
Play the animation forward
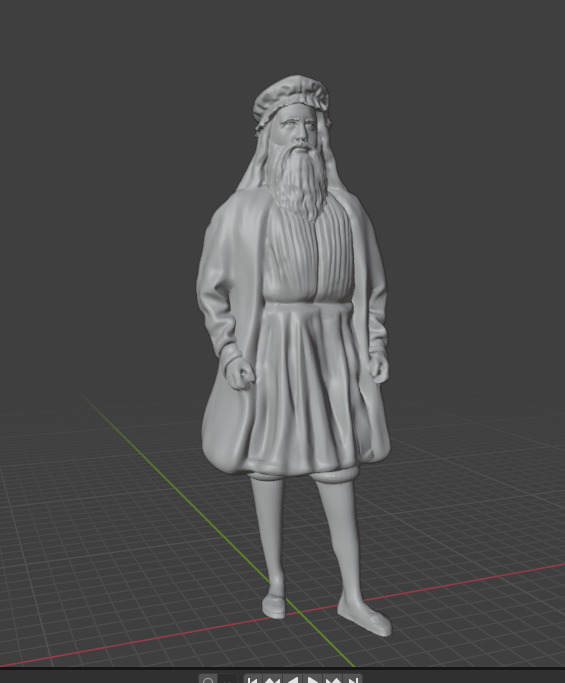point(312,679)
